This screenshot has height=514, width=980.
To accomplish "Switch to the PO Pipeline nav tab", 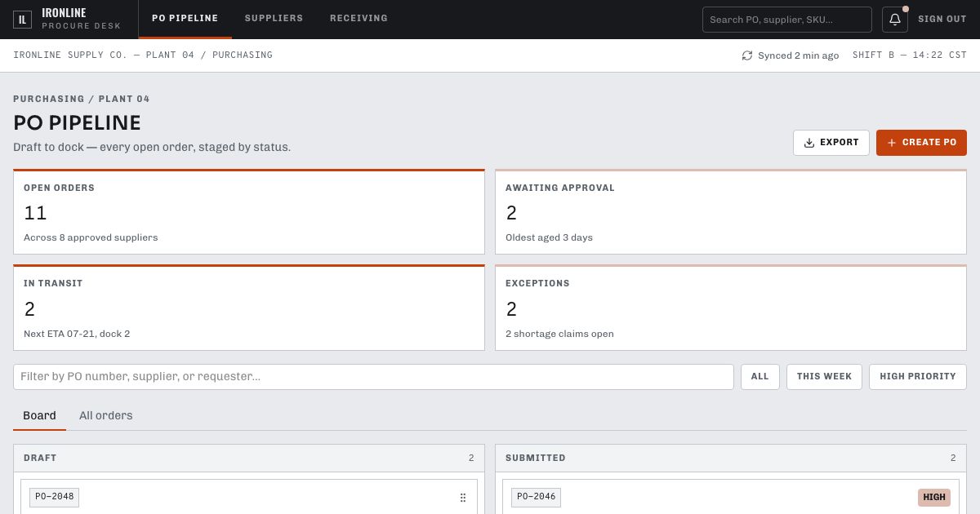I will click(x=185, y=19).
